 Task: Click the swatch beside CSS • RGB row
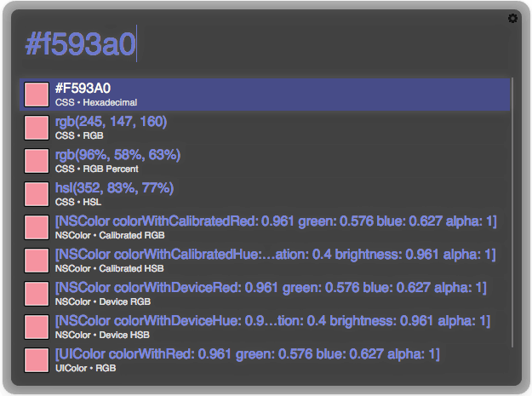37,128
